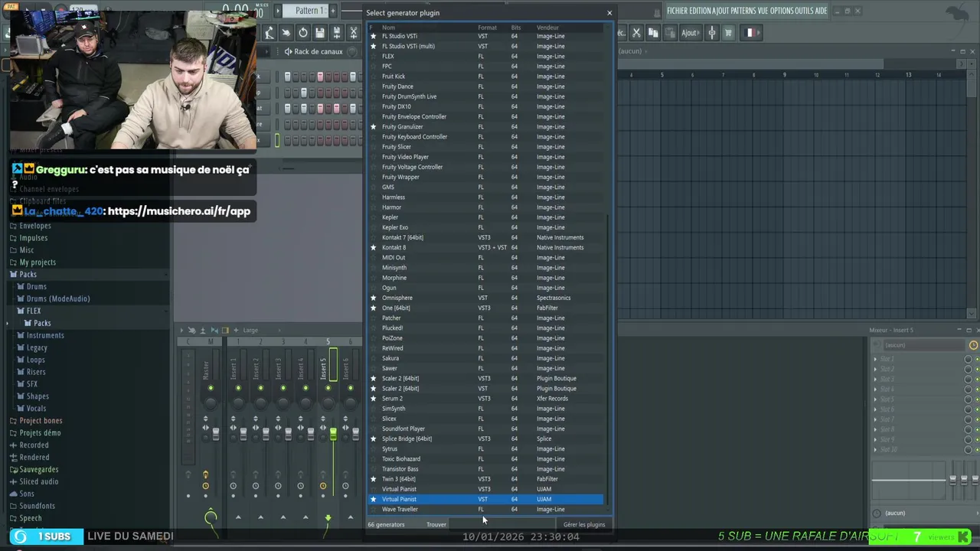Click the plus icon in mixer toolbar
Screen dimensions: 980x551
pos(236,330)
